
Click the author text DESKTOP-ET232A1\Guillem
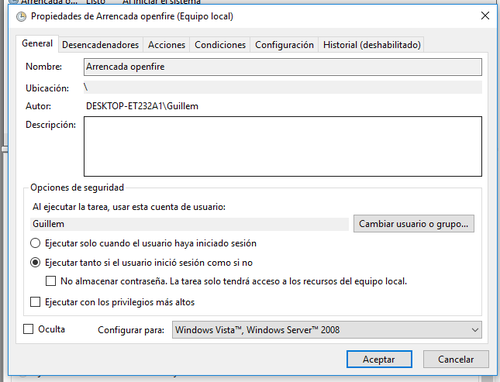click(x=142, y=106)
